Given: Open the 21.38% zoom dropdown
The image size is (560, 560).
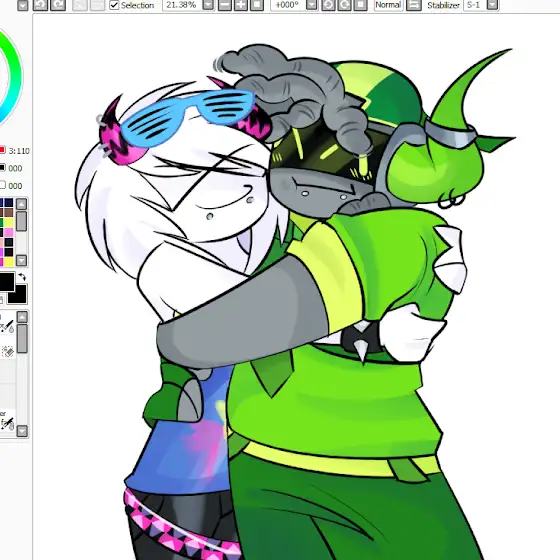Looking at the screenshot, I should pyautogui.click(x=208, y=5).
